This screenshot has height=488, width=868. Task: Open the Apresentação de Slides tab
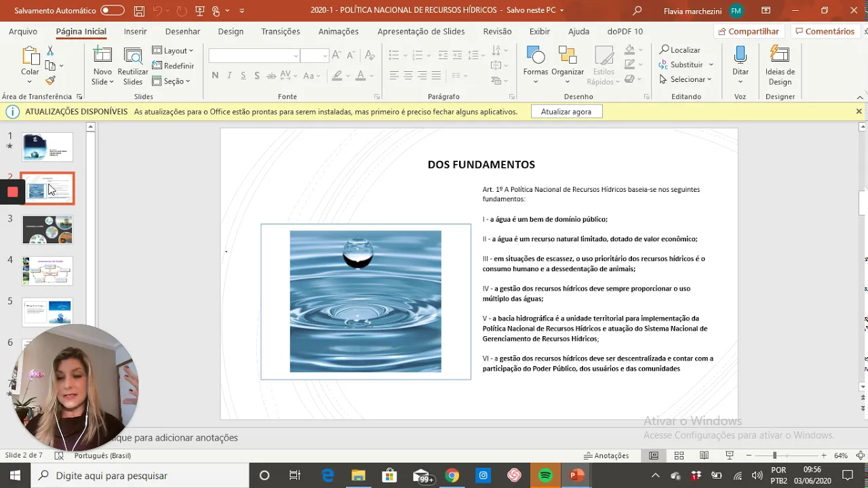pos(421,32)
